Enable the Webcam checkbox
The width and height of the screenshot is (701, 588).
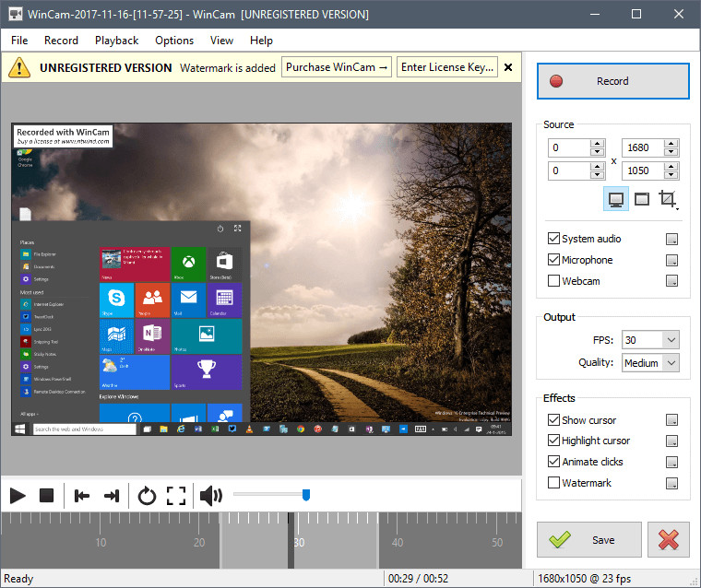pos(553,281)
